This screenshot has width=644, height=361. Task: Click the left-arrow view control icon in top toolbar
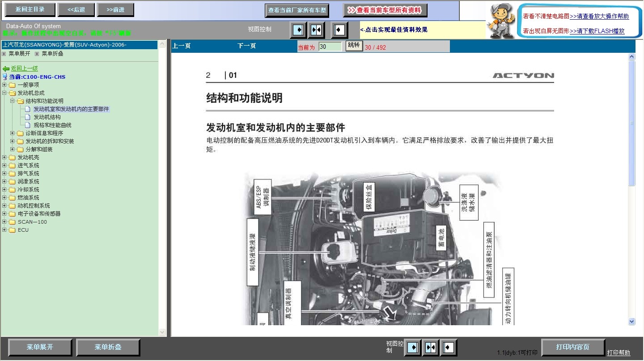point(339,30)
